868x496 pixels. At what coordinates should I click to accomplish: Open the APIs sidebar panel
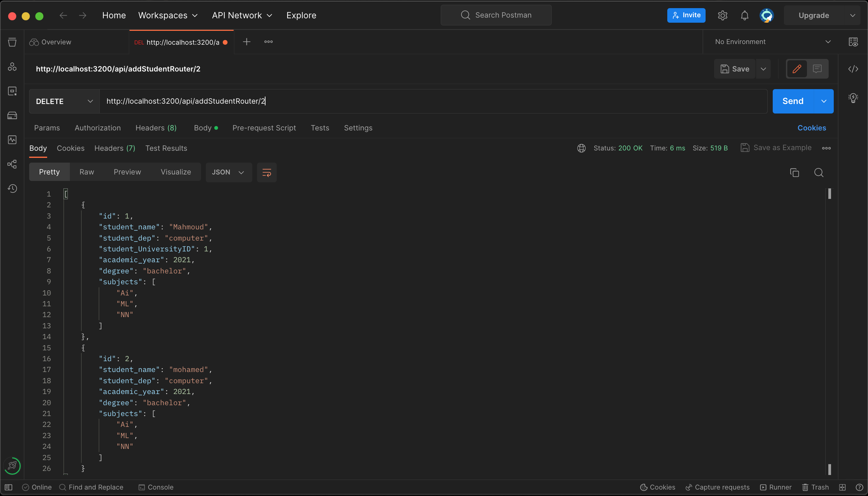(12, 67)
